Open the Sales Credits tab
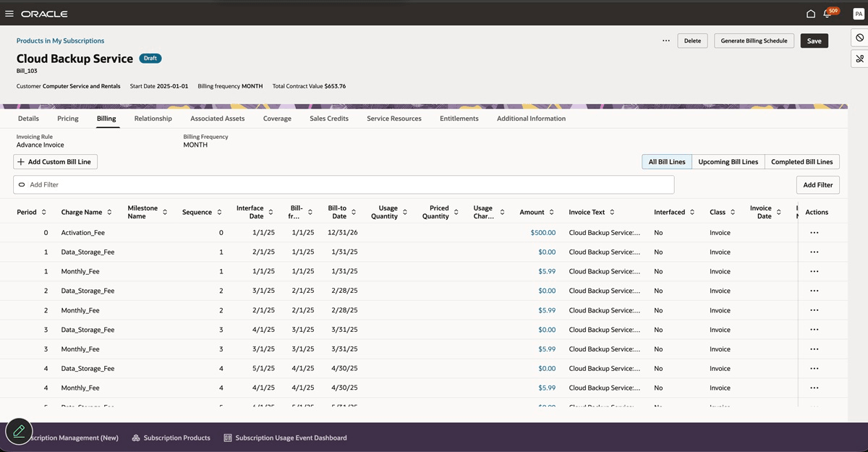The width and height of the screenshot is (868, 452). [x=328, y=119]
